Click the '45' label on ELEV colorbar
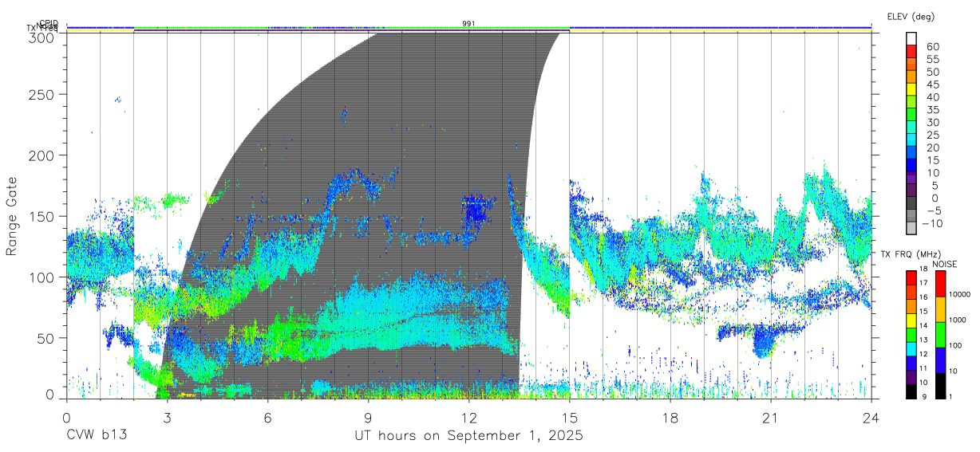 pyautogui.click(x=932, y=85)
